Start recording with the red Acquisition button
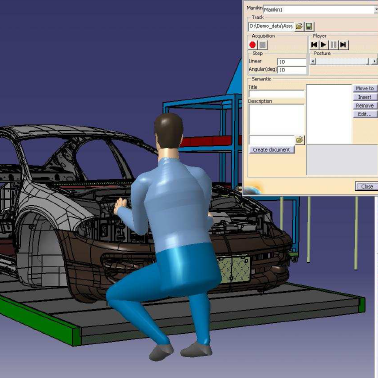The width and height of the screenshot is (378, 378). (x=253, y=45)
